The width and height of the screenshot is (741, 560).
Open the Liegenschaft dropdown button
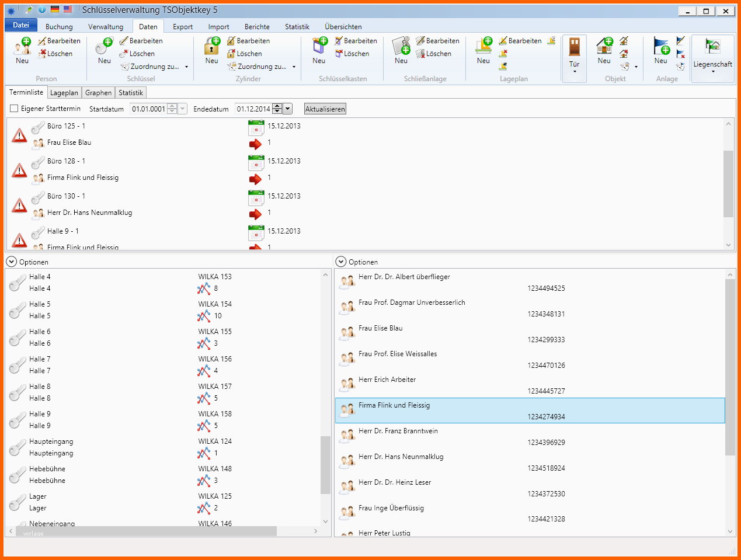713,58
